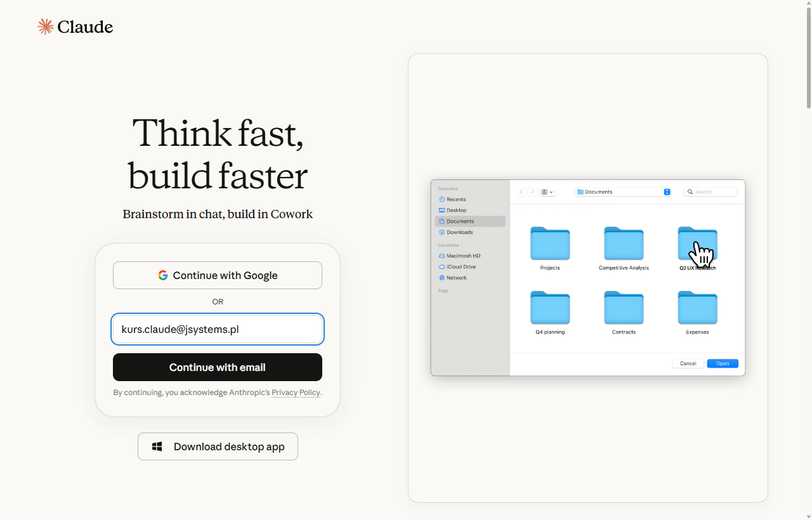Click the forward chevron in file dialog
Viewport: 812px width, 520px height.
pyautogui.click(x=532, y=192)
